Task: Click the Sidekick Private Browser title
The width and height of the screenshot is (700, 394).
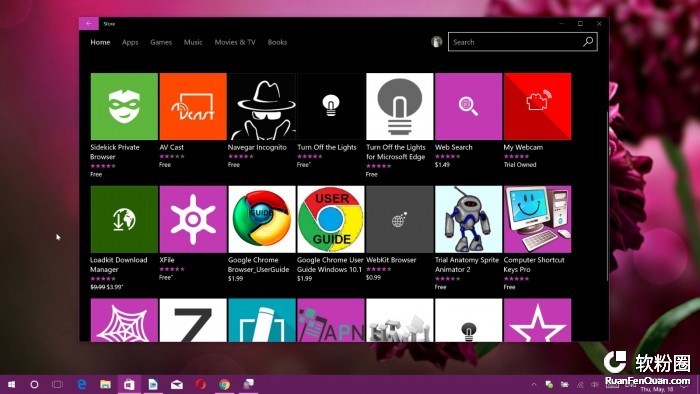Action: [115, 152]
